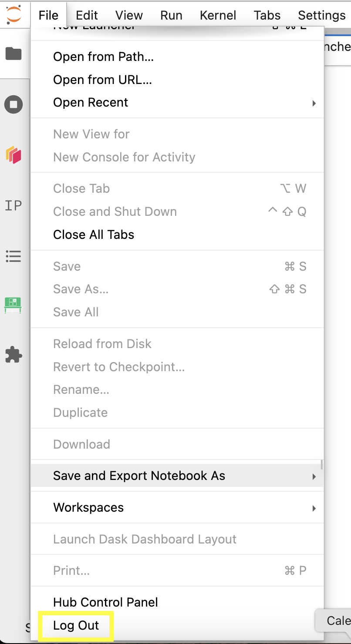351x644 pixels.
Task: Select the IPython Parallel sidebar icon
Action: pos(13,205)
